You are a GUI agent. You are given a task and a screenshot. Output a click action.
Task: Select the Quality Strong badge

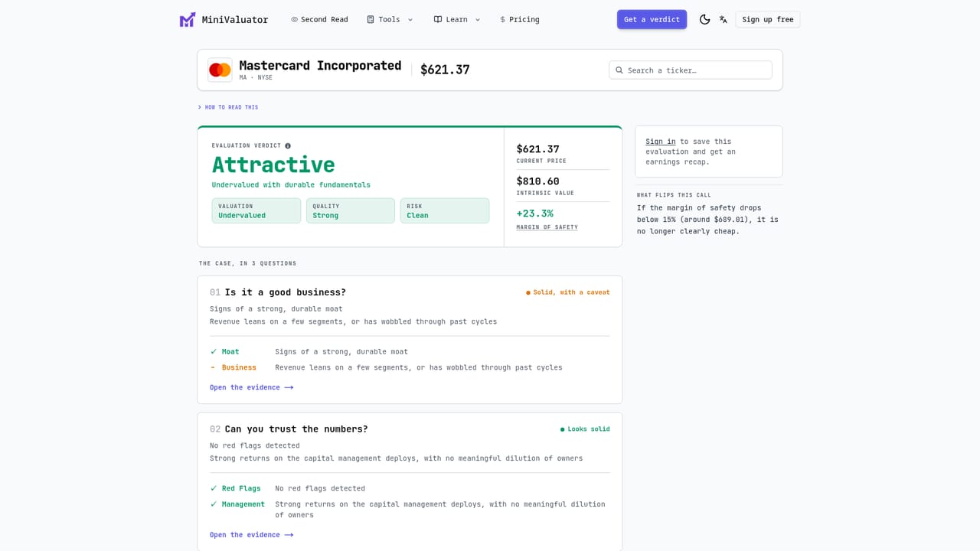click(351, 210)
